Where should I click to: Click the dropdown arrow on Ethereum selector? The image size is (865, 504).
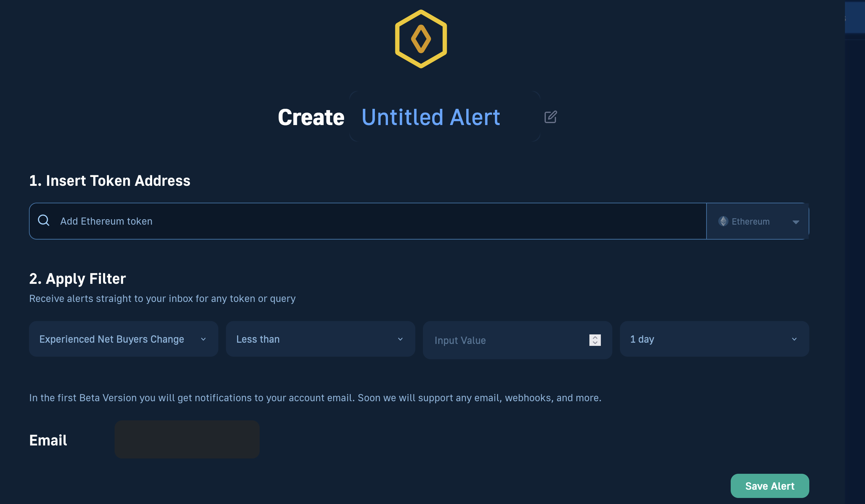[795, 221]
